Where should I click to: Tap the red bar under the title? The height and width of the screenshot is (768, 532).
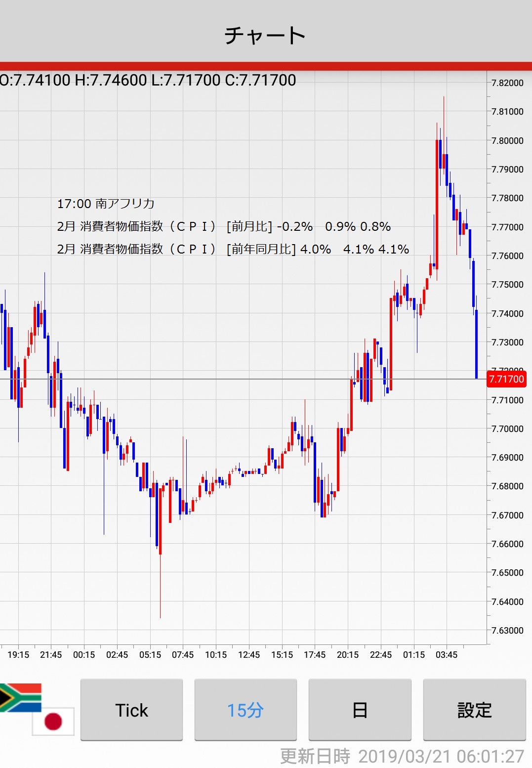266,66
